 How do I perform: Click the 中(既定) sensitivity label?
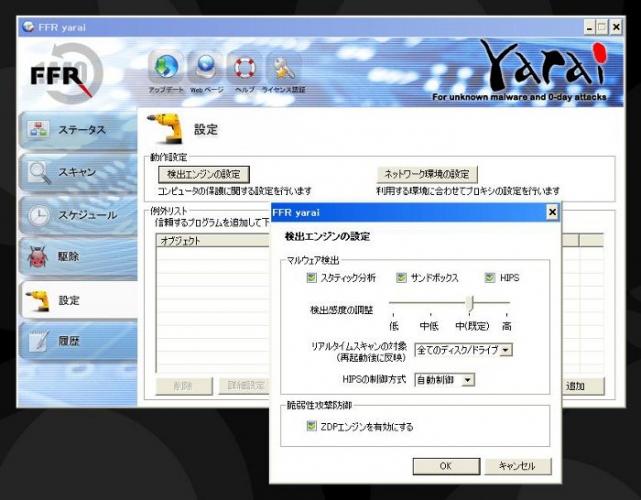pos(473,326)
